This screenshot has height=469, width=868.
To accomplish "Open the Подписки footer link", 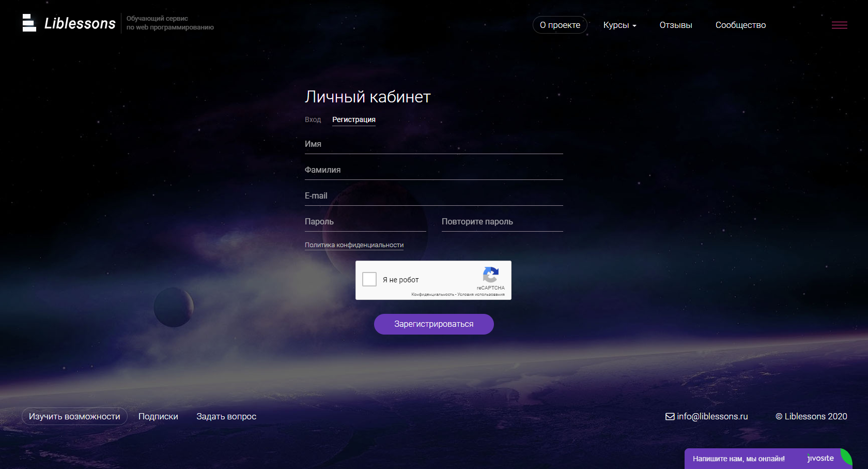I will click(158, 416).
